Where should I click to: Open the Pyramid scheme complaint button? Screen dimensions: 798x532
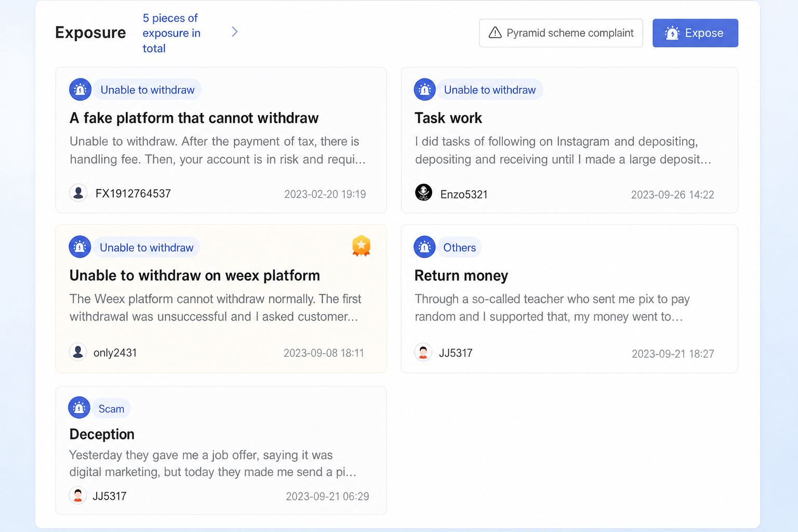pyautogui.click(x=561, y=33)
